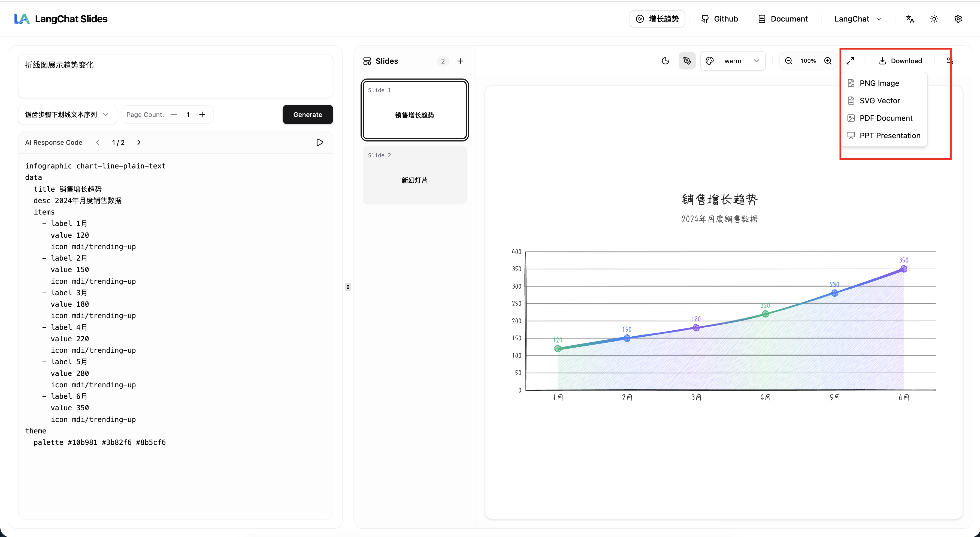Switch light theme sun icon in header
This screenshot has width=980, height=537.
coord(934,19)
